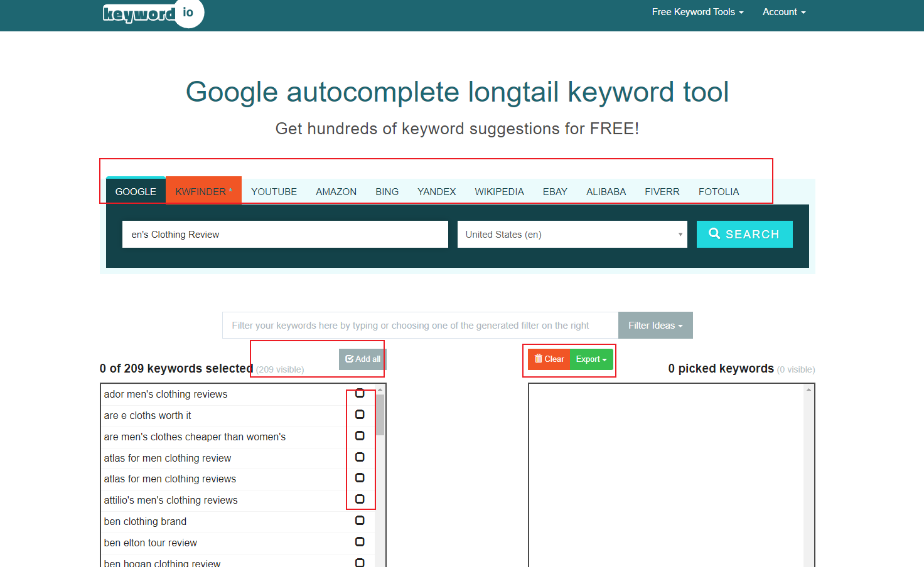Click the Add all button

(x=362, y=359)
